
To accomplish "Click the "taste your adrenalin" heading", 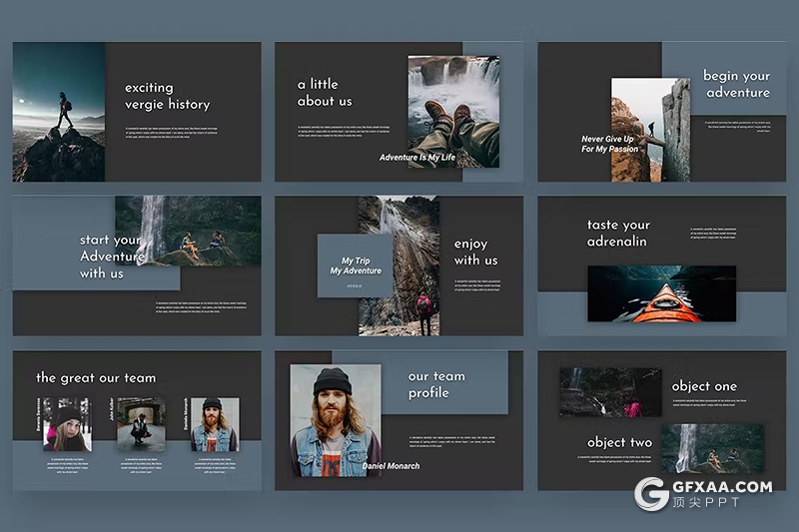I will pos(618,233).
